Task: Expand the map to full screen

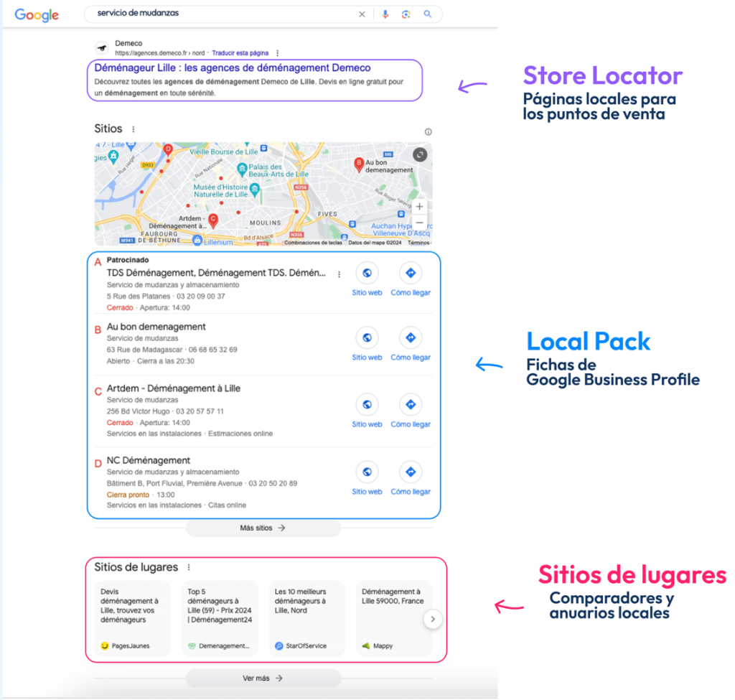Action: 419,154
